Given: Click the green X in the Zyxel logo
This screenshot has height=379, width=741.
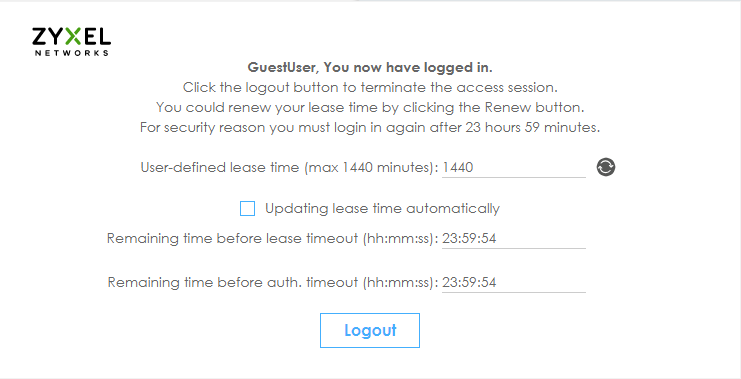Looking at the screenshot, I should [72, 37].
